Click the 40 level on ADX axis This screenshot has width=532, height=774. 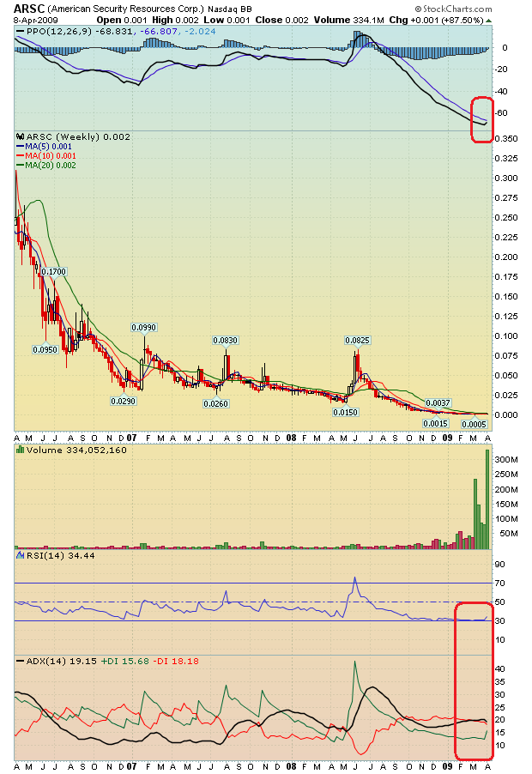coord(500,668)
